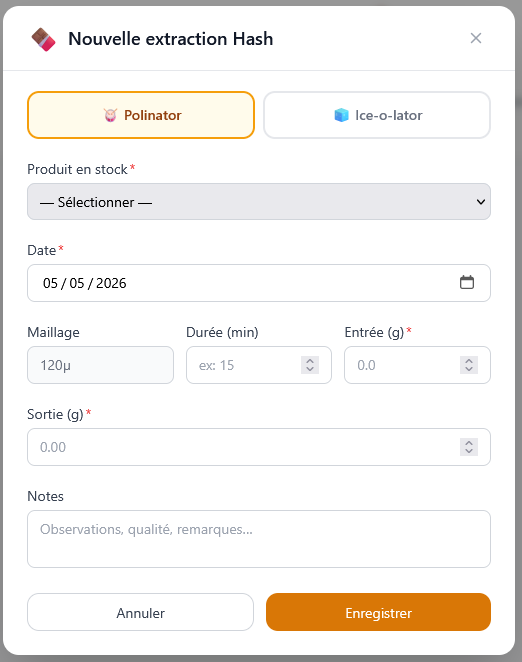This screenshot has width=522, height=662.
Task: Click the Date field showing 05/05/2026
Action: tap(259, 283)
